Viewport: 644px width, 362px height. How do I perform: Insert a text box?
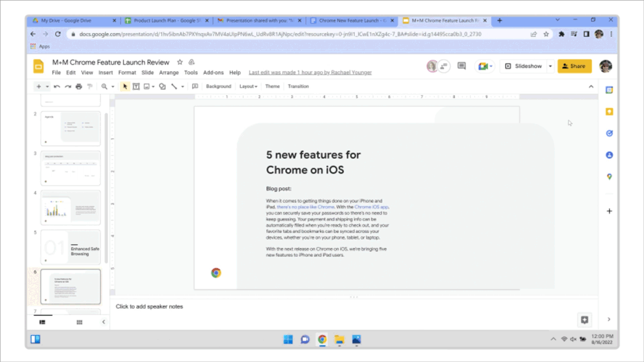pos(136,86)
